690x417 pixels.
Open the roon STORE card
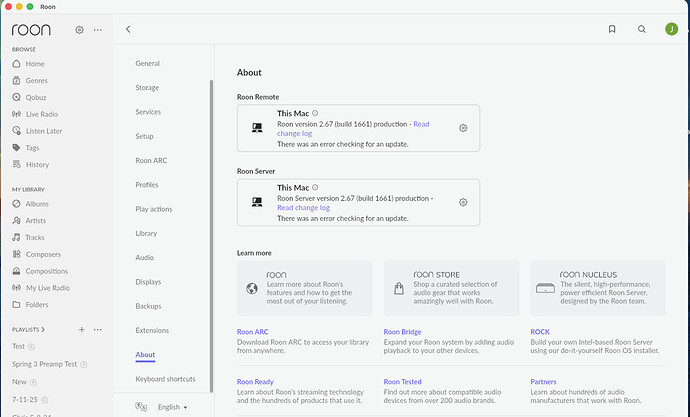451,288
